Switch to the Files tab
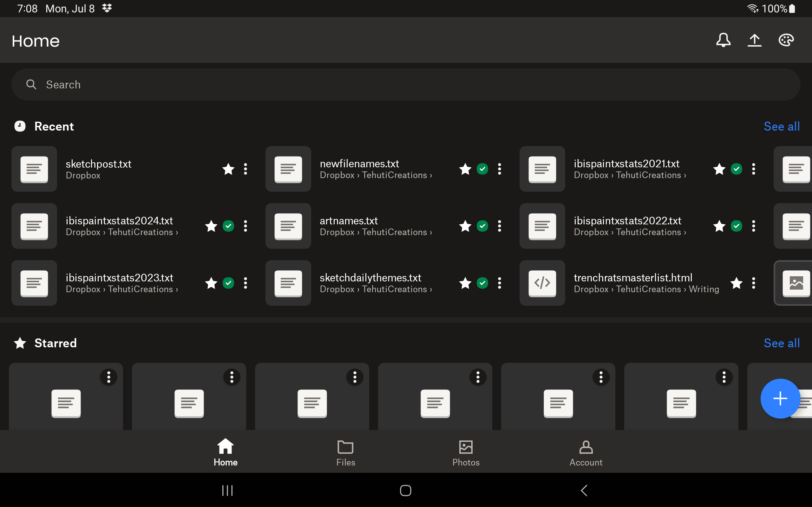The width and height of the screenshot is (812, 507). [345, 452]
